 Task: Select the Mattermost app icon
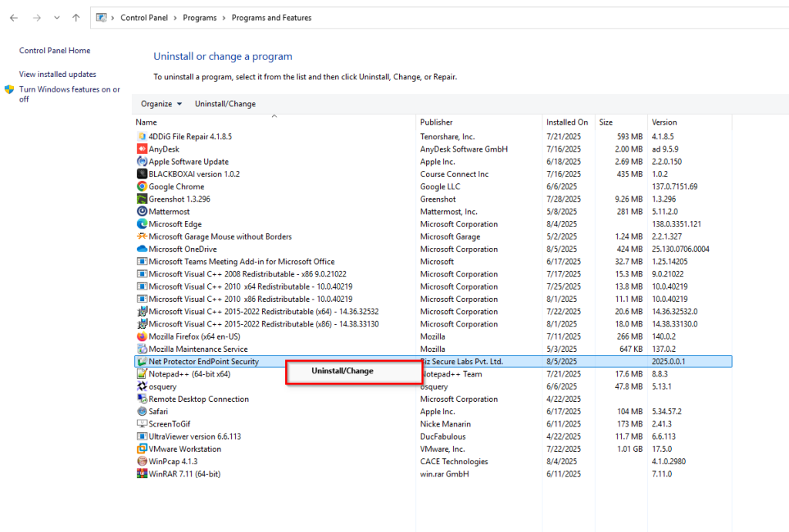pos(142,212)
